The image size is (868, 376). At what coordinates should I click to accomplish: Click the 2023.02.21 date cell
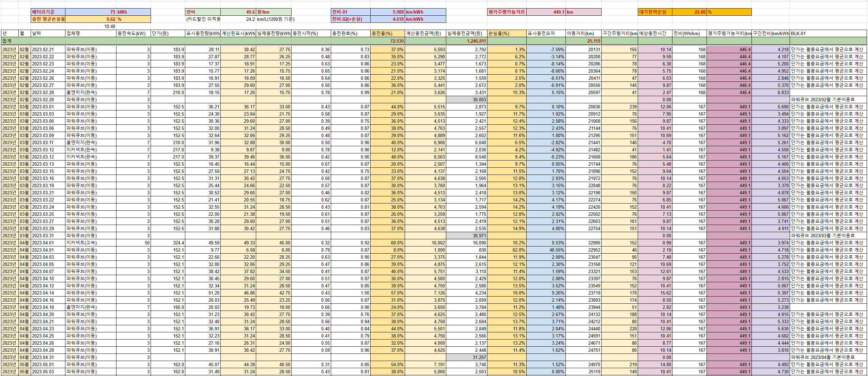[48, 49]
